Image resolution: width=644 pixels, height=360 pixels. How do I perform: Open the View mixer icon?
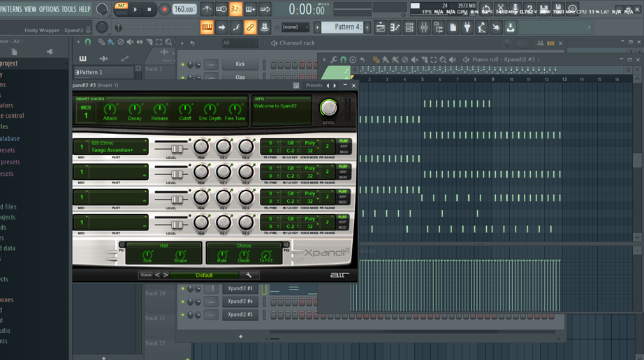coord(424,27)
